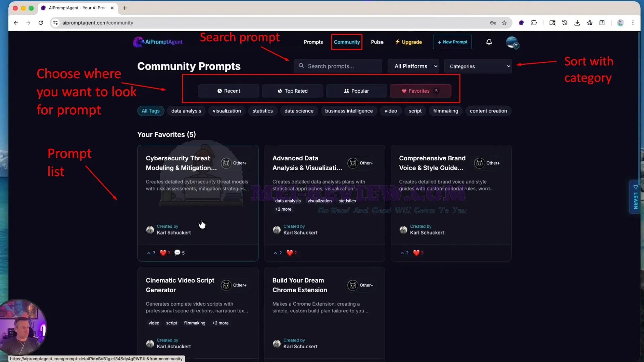Click the Upgrade link

(408, 42)
